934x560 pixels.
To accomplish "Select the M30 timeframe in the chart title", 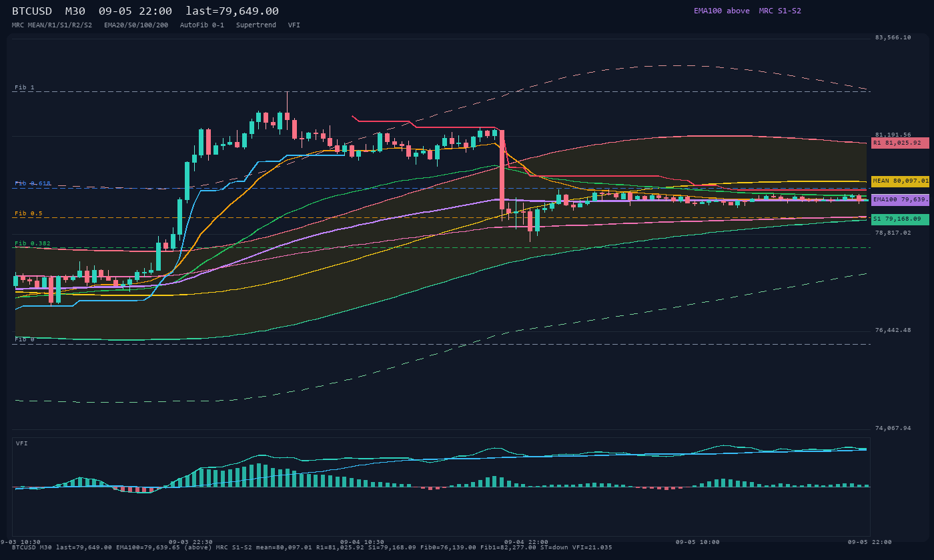I will [75, 11].
